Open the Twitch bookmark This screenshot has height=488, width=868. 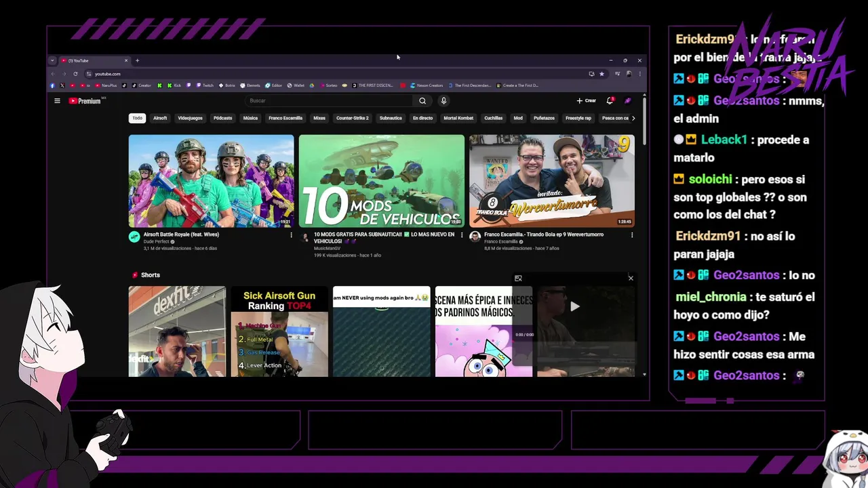click(205, 85)
